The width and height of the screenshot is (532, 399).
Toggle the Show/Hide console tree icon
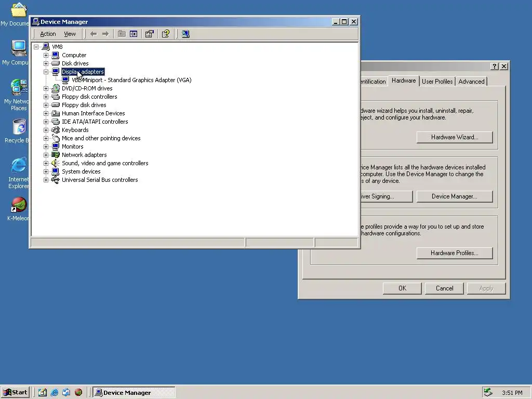coord(134,34)
